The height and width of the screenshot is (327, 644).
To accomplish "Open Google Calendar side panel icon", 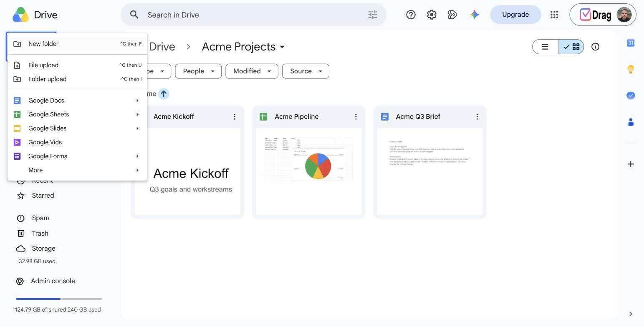I will (x=631, y=43).
